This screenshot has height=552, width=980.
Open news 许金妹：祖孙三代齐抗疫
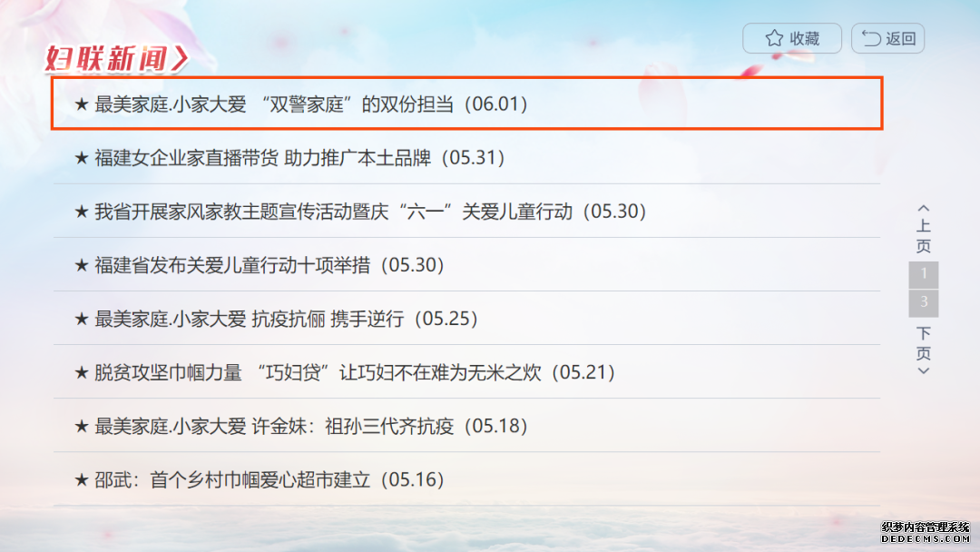click(x=467, y=427)
